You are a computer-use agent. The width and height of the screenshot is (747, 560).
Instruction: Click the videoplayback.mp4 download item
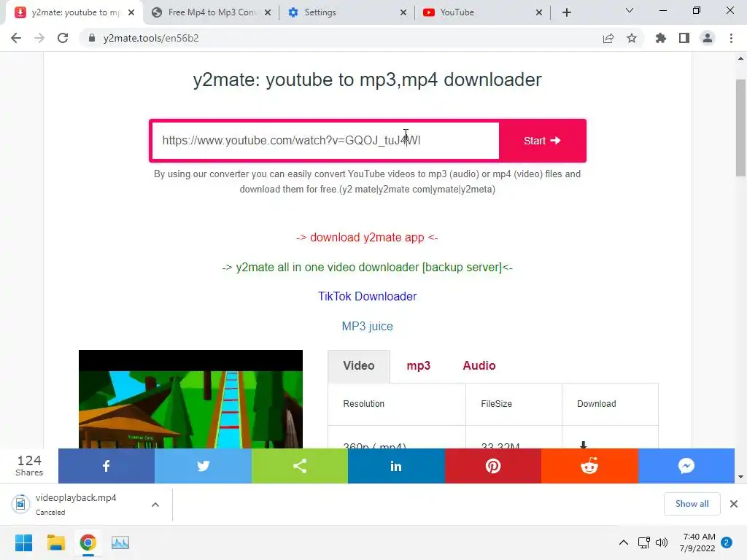pos(76,504)
